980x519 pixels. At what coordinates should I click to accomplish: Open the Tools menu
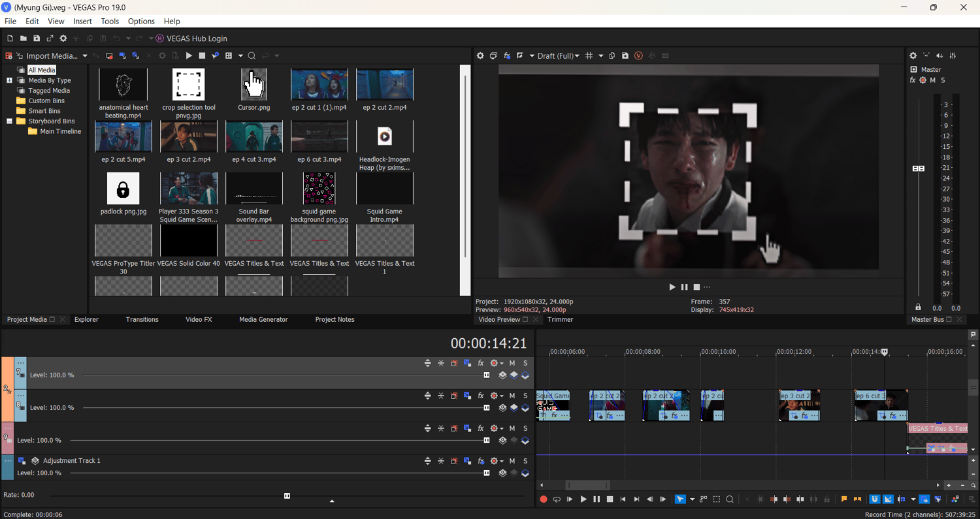point(110,22)
